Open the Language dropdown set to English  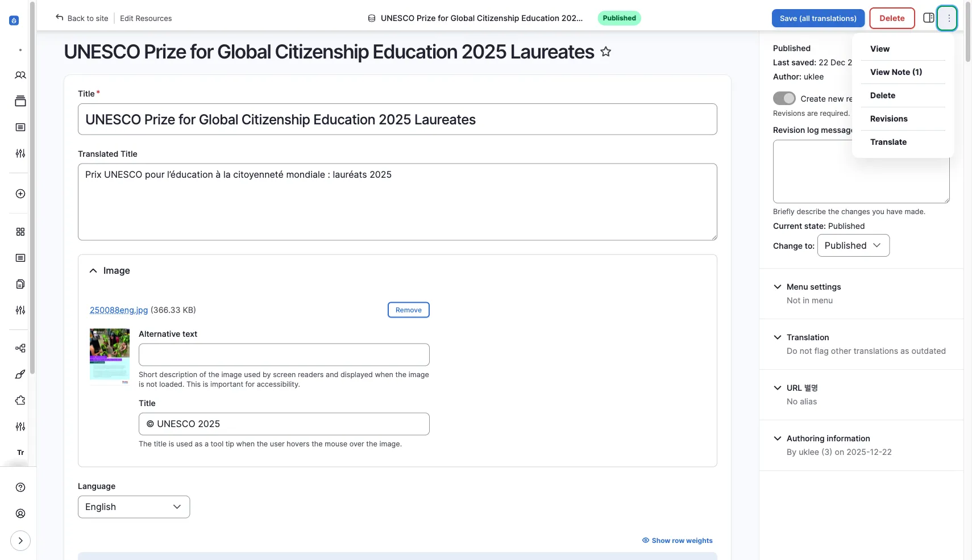coord(134,507)
